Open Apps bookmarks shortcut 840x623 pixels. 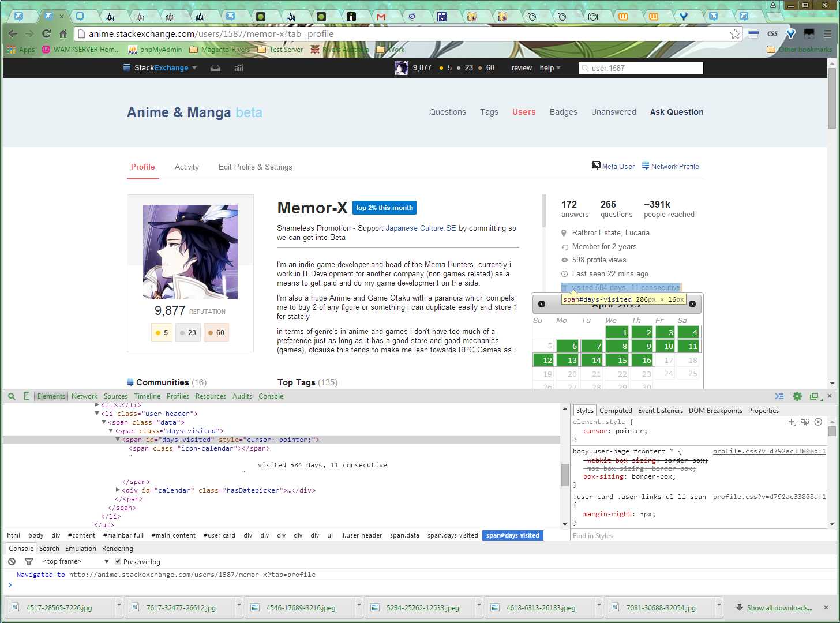click(21, 50)
